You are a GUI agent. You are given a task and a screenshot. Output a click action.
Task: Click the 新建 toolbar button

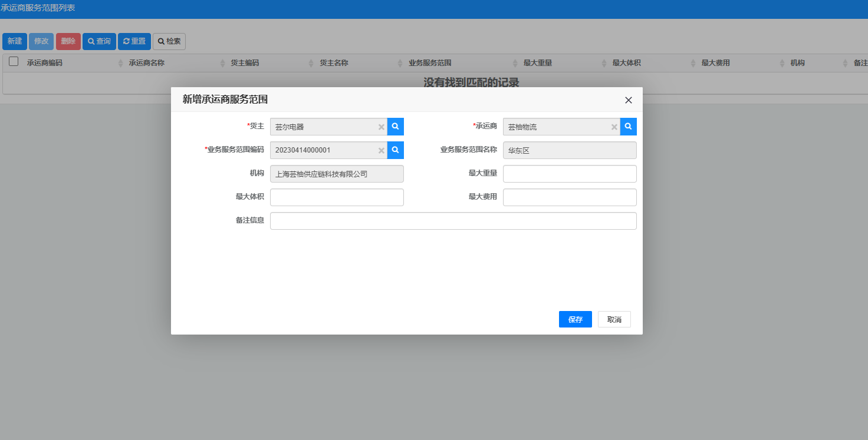pos(15,41)
